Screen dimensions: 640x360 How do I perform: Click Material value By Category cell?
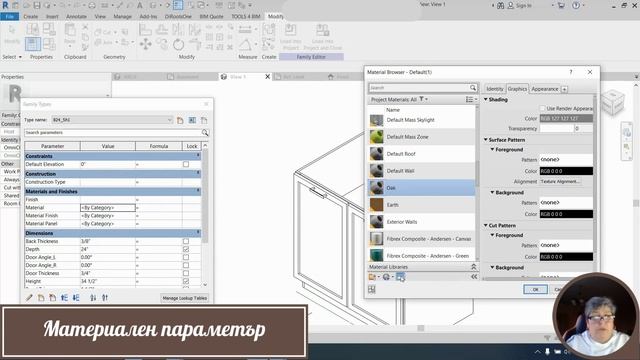pyautogui.click(x=108, y=208)
